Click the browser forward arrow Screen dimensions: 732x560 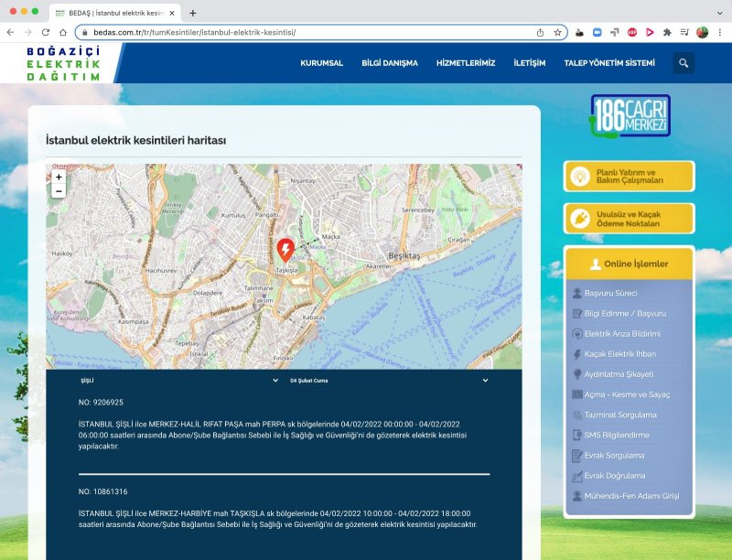[x=28, y=32]
